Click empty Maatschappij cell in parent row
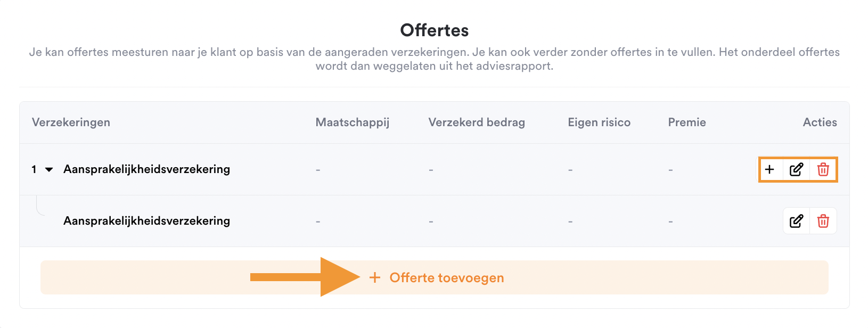 pyautogui.click(x=318, y=170)
